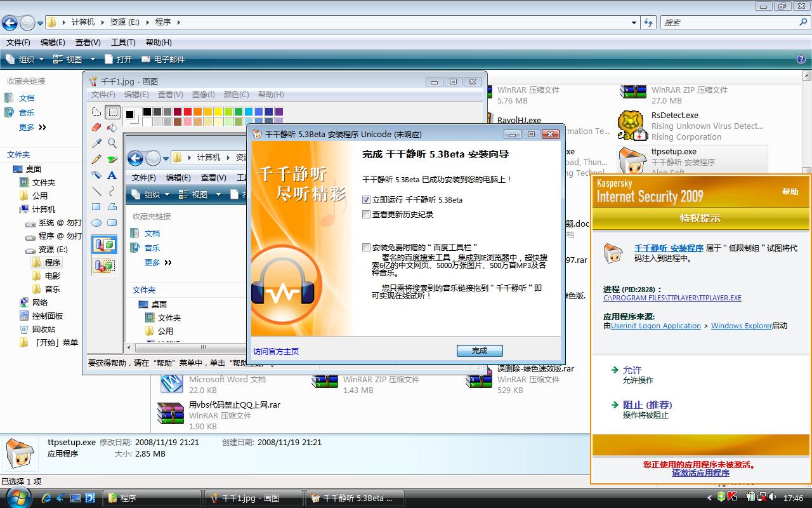Choose the transparent selection option in Paint
Screen dimensions: 812x508
point(104,265)
